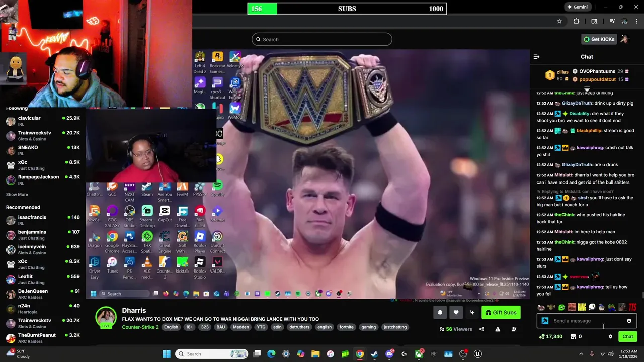644x362 pixels.
Task: Click the green frog emote in quick emotes
Action: coord(561,307)
